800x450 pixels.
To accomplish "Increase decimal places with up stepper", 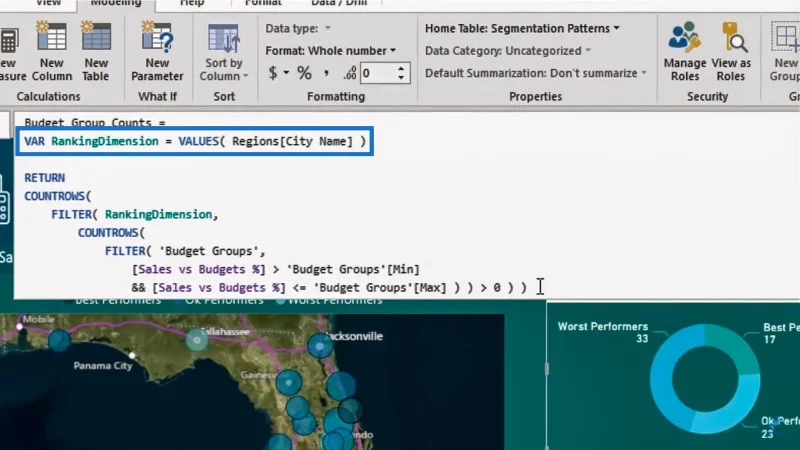I will click(402, 68).
